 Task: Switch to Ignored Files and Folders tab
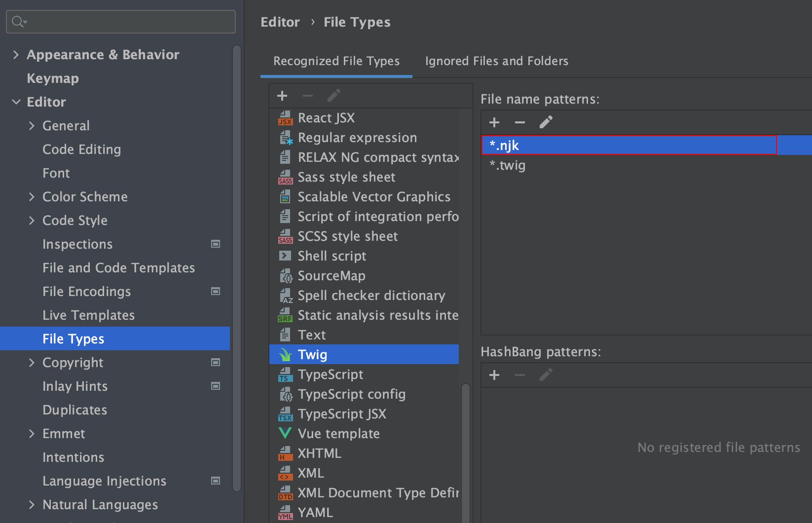click(496, 61)
